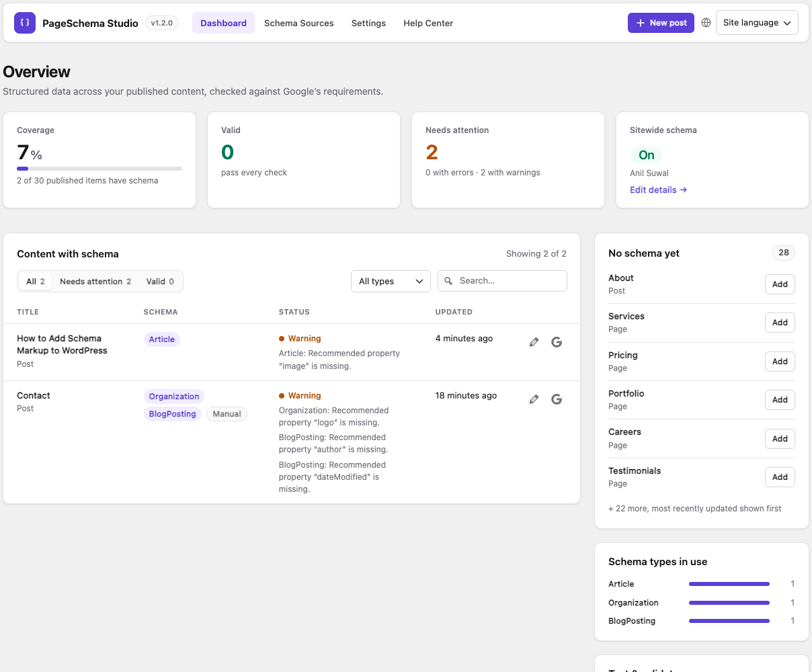Image resolution: width=812 pixels, height=672 pixels.
Task: Click the Article usage bar
Action: (729, 584)
